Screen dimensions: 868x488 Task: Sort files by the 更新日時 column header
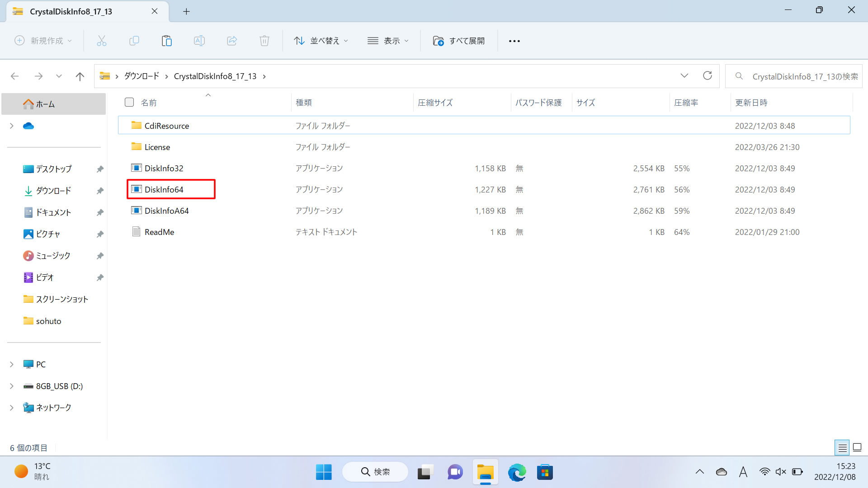(x=750, y=103)
